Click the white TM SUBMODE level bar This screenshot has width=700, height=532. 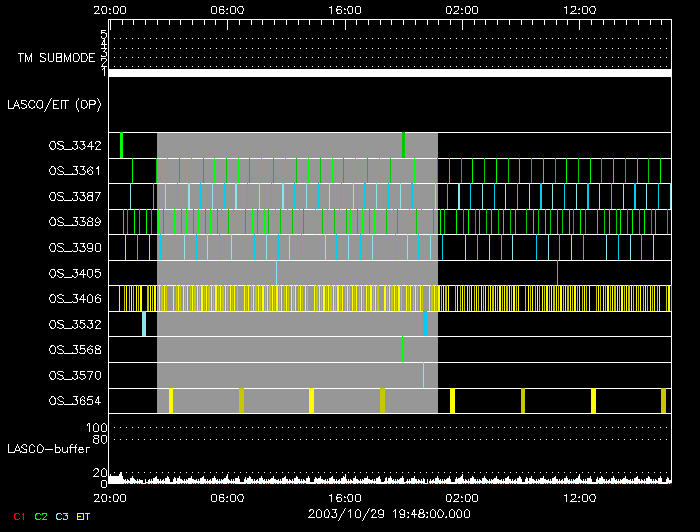point(389,73)
